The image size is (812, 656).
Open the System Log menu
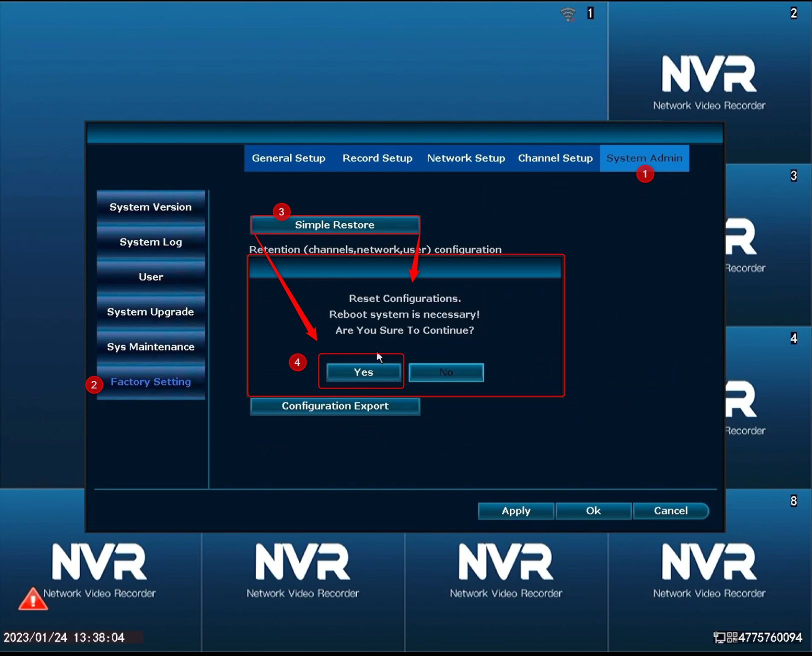150,242
